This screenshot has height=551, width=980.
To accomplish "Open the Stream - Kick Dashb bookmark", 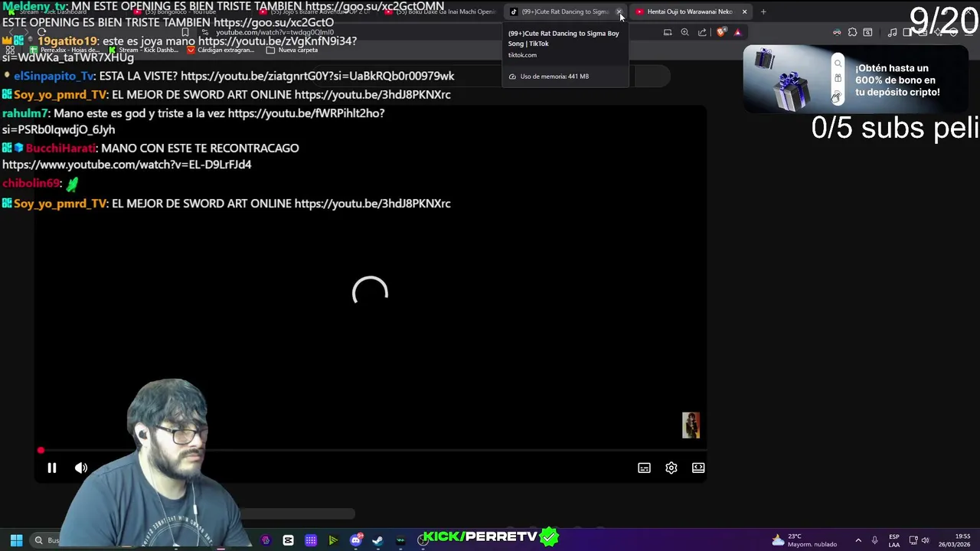I will click(x=142, y=50).
